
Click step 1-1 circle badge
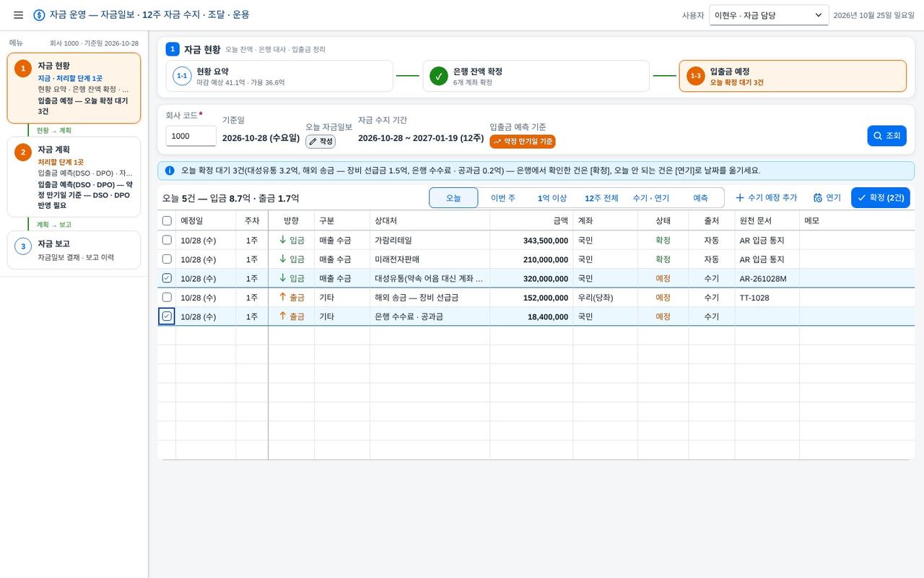coord(182,76)
